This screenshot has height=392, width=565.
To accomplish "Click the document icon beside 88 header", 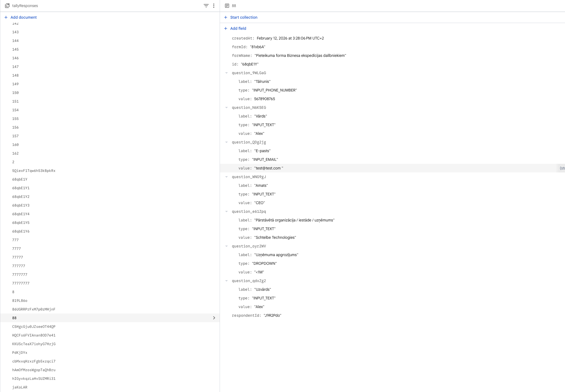I will coord(227,6).
